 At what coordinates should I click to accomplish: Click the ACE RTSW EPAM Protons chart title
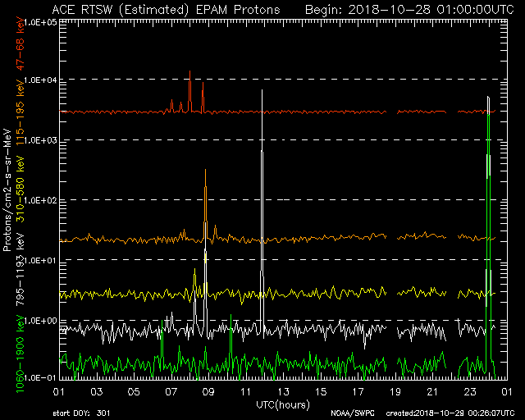tap(165, 9)
